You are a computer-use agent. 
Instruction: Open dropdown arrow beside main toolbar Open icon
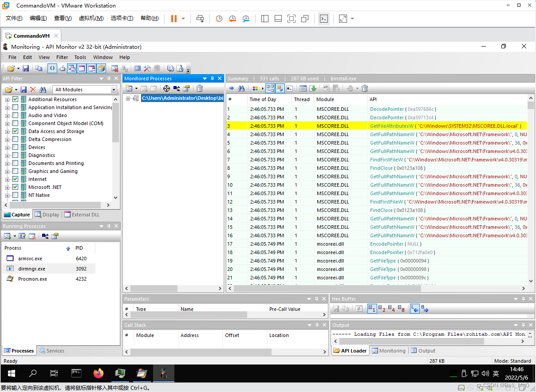[x=18, y=68]
